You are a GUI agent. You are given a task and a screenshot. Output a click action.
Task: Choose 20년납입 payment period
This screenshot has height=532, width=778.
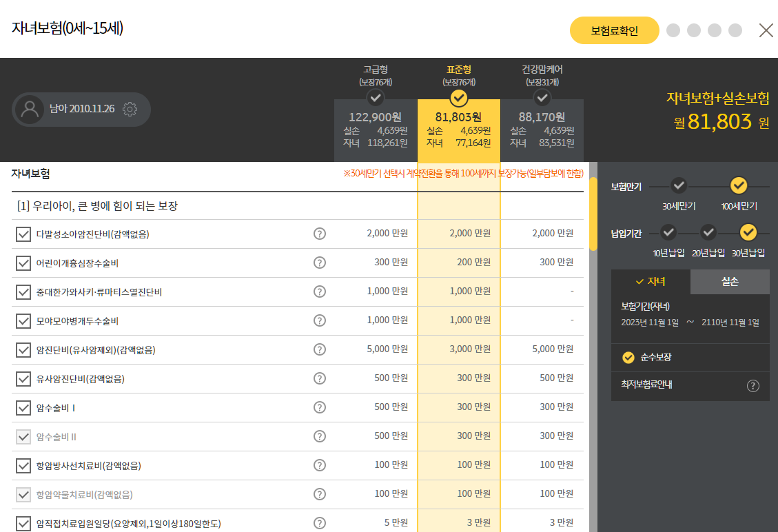708,232
